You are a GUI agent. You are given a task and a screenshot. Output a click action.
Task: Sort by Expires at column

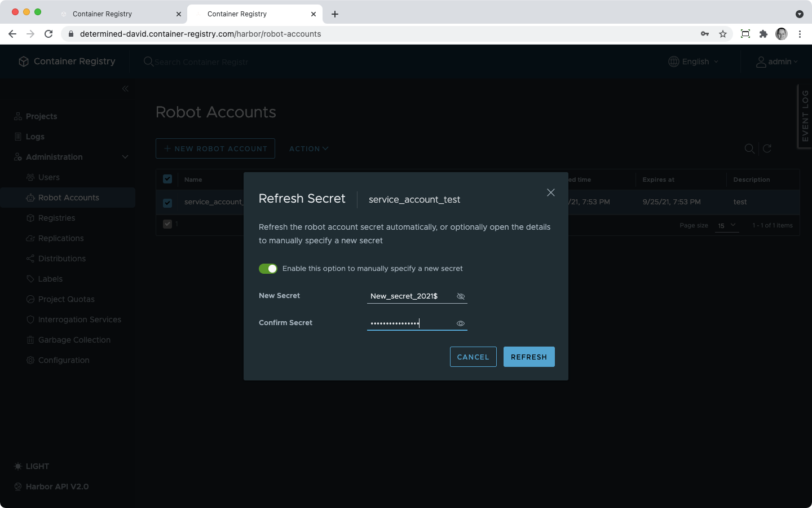(658, 179)
